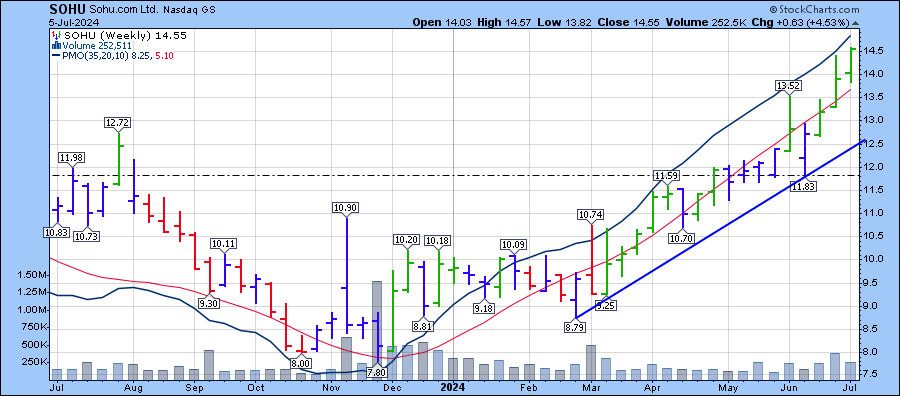Click the 13.52 high price label
This screenshot has width=900, height=396.
(x=789, y=86)
